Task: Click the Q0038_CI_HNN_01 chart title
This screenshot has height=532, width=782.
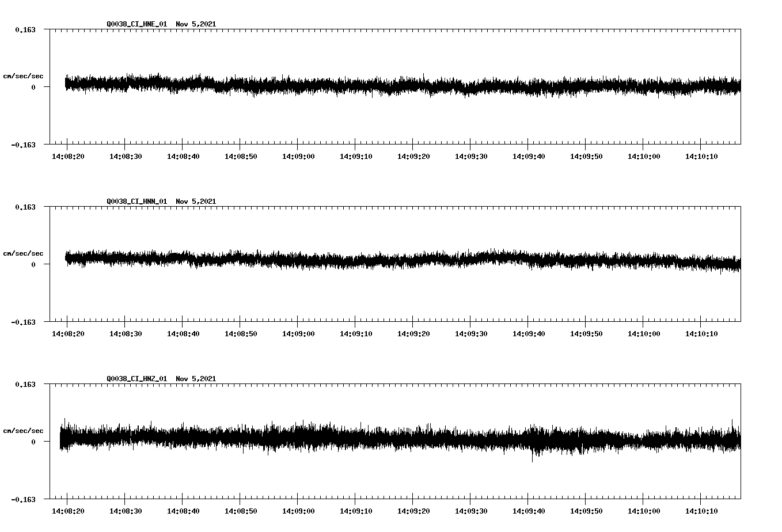Action: click(161, 201)
